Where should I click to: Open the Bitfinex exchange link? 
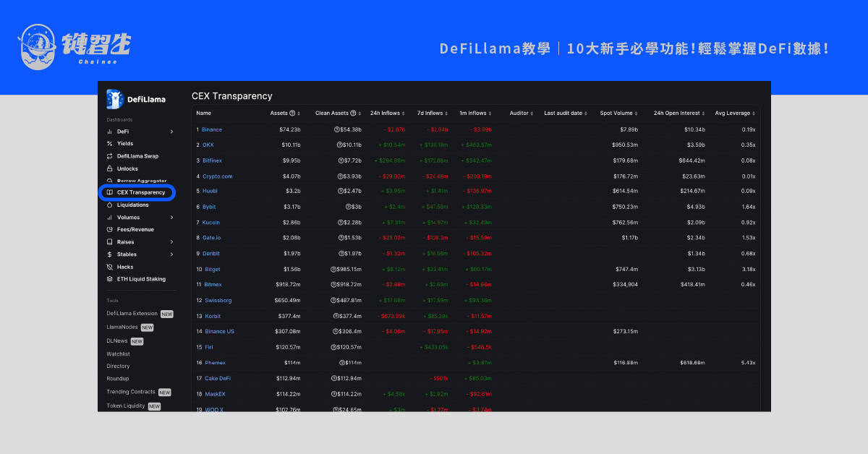[x=213, y=160]
